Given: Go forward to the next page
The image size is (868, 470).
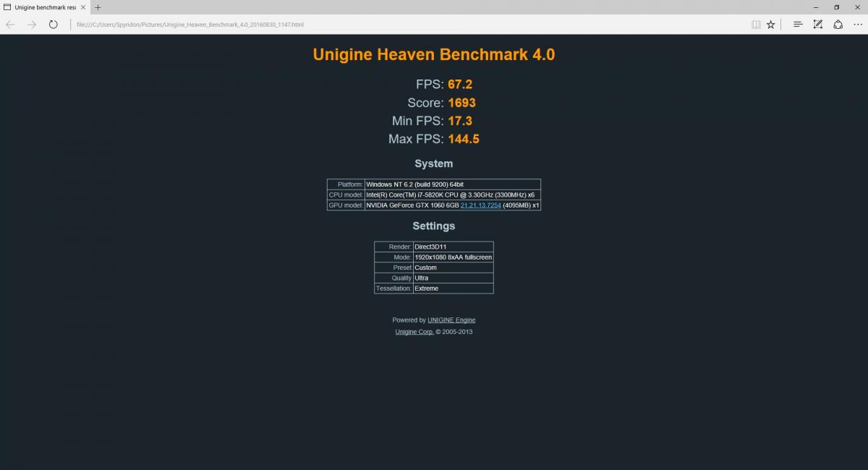Looking at the screenshot, I should (x=32, y=24).
